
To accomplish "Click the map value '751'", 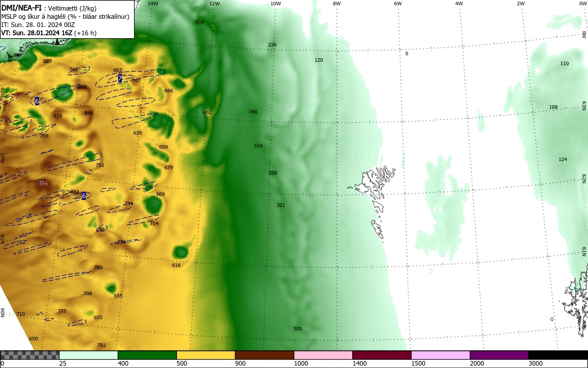I will click(x=102, y=345).
